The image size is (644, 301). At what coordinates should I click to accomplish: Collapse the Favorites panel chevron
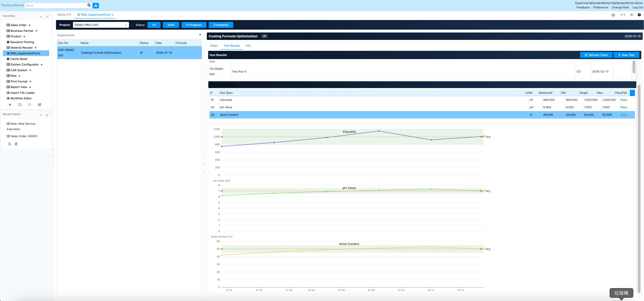[x=41, y=16]
